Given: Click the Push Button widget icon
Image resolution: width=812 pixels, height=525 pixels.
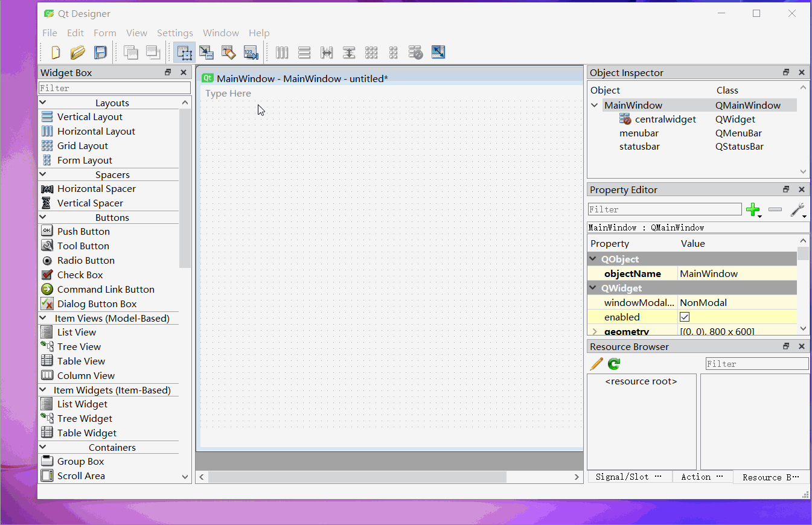Looking at the screenshot, I should 47,231.
